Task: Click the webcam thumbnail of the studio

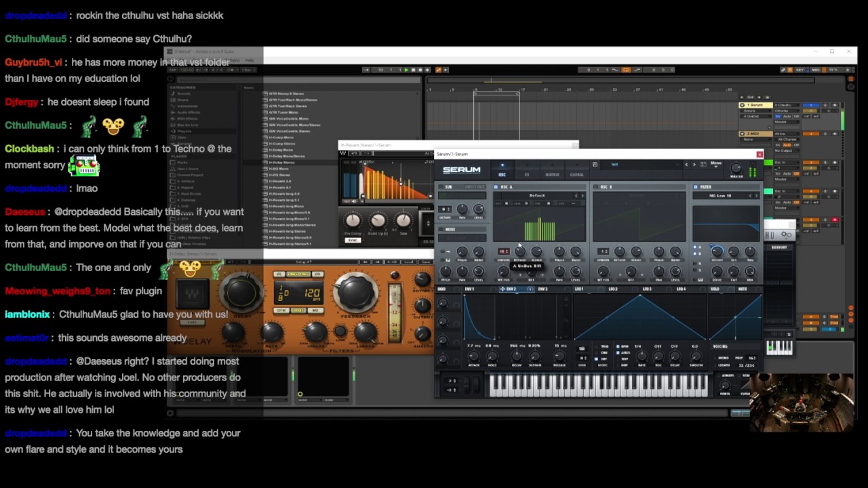Action: click(x=803, y=403)
